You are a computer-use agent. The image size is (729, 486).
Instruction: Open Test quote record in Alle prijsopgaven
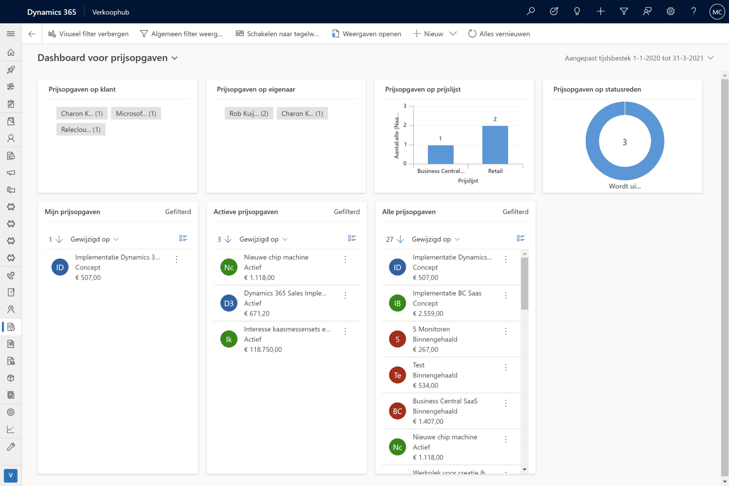coord(451,375)
